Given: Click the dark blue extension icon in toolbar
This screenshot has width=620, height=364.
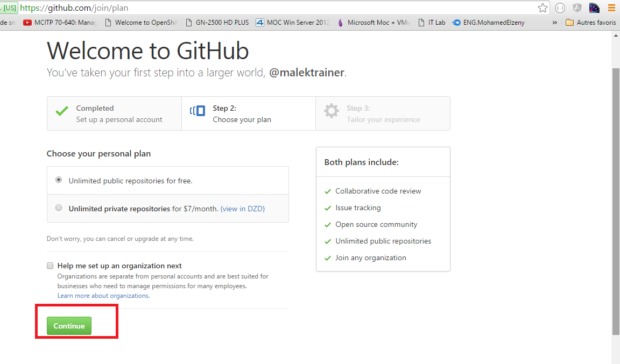Looking at the screenshot, I should [594, 8].
